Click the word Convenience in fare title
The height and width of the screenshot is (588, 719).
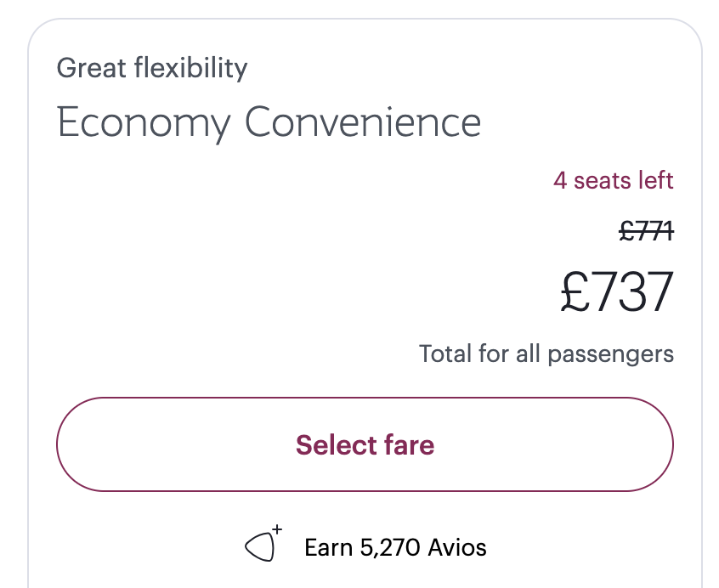coord(363,122)
